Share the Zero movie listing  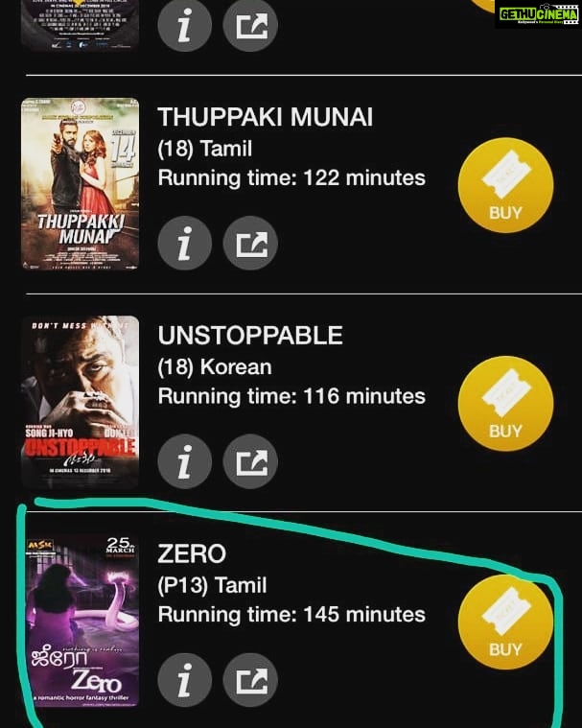(x=250, y=680)
